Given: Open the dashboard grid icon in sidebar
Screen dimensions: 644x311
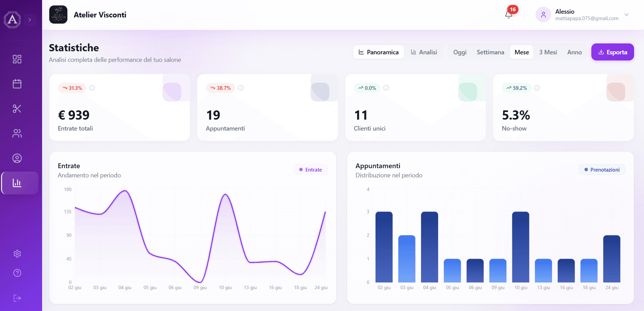Looking at the screenshot, I should click(x=17, y=59).
